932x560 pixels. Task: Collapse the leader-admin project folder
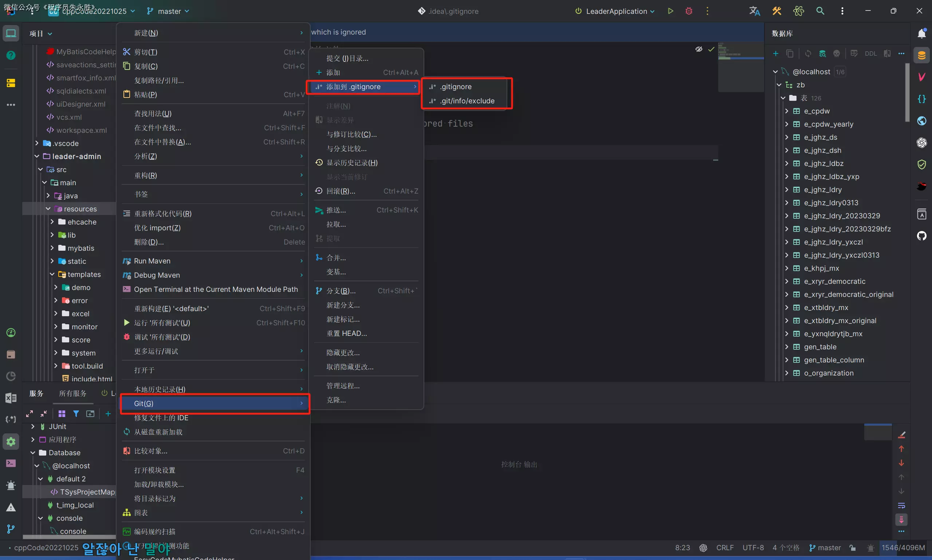37,156
